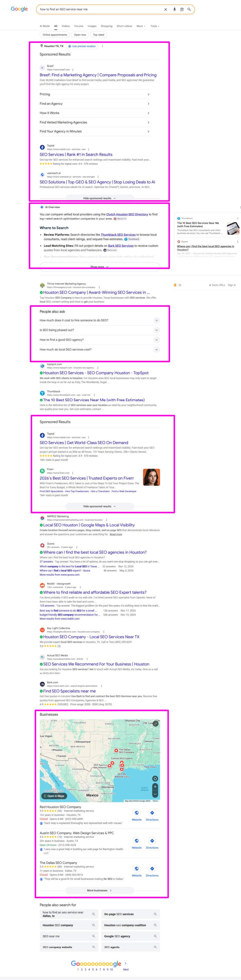Open three-dot menu beside Breef ad URL
The image size is (241, 980).
pos(73,70)
